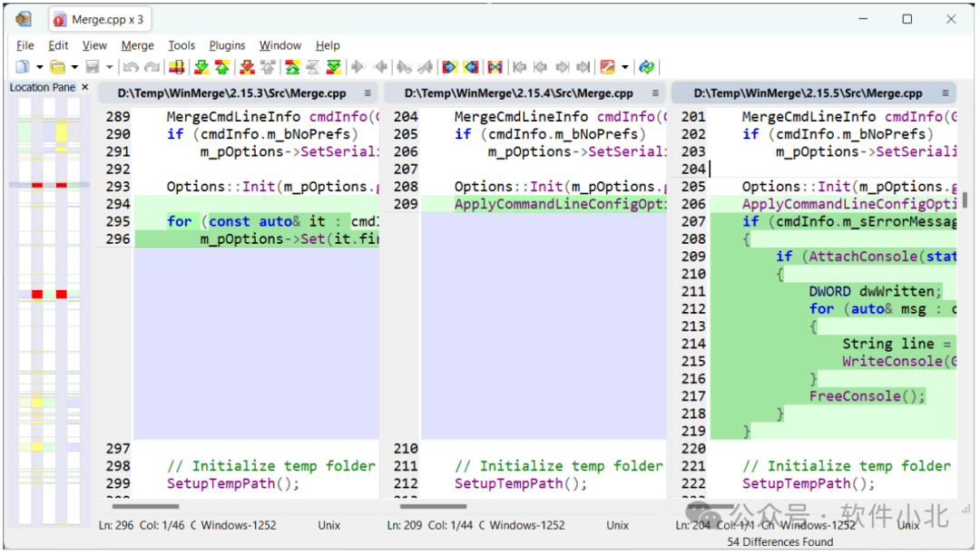Click the Redo icon
This screenshot has height=555, width=980.
pyautogui.click(x=152, y=67)
